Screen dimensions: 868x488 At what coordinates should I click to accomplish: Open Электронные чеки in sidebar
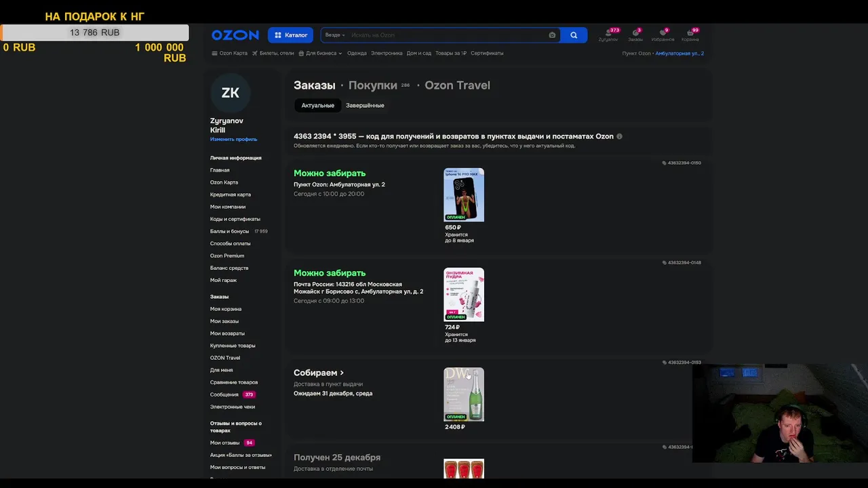click(233, 407)
